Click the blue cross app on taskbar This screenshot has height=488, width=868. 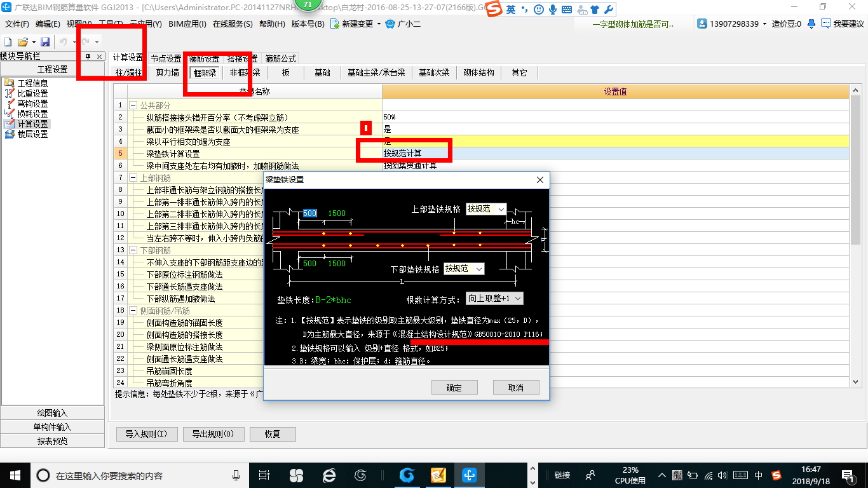point(470,475)
